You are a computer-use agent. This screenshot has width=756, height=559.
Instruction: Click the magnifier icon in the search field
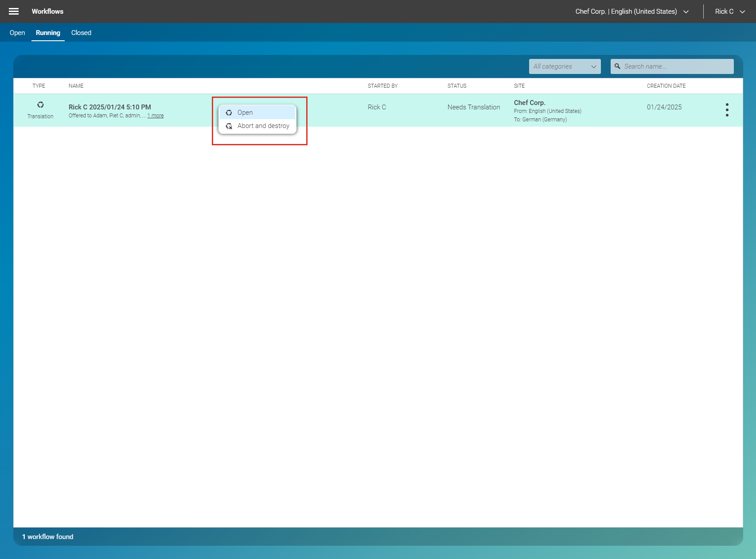(617, 66)
